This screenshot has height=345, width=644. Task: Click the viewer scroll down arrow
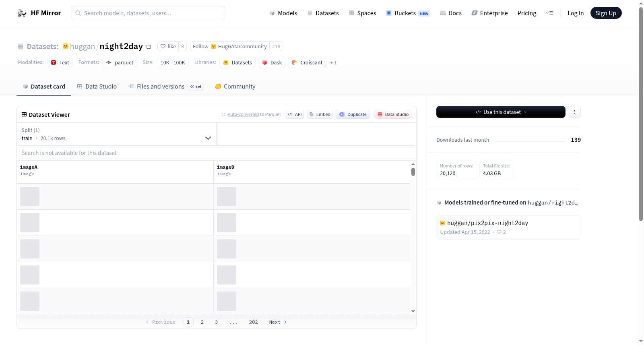[x=413, y=311]
